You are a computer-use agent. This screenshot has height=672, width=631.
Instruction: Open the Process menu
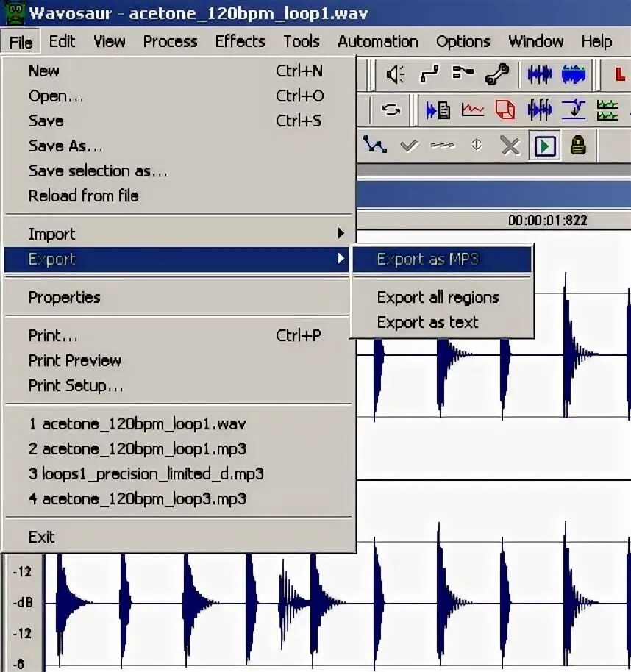click(x=170, y=42)
